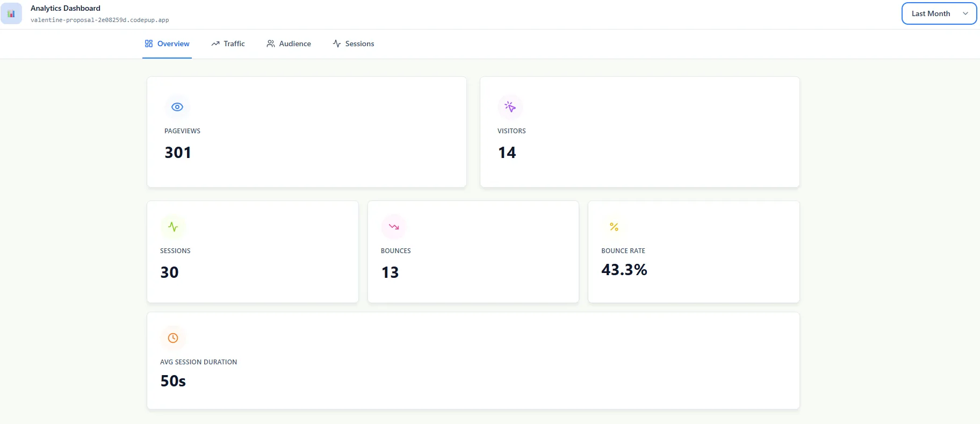This screenshot has width=980, height=424.
Task: Click the pageviews value 301
Action: [x=178, y=153]
